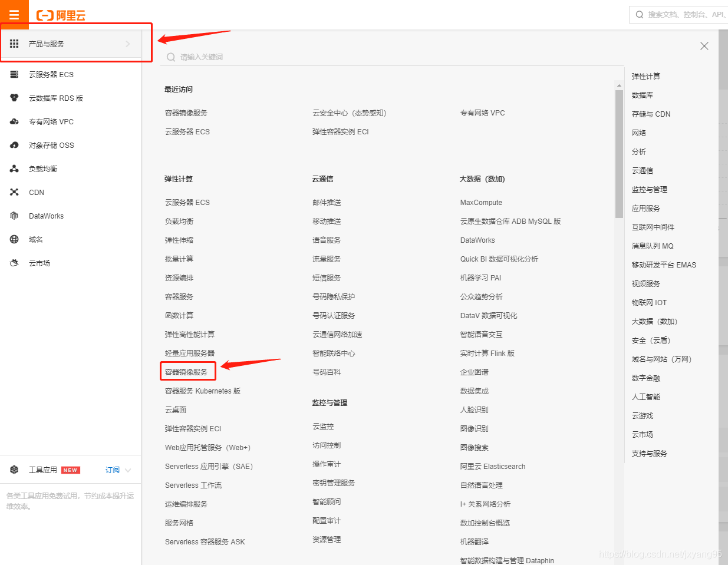The image size is (728, 565).
Task: Open 云监控 under 监控与管理
Action: pyautogui.click(x=323, y=427)
